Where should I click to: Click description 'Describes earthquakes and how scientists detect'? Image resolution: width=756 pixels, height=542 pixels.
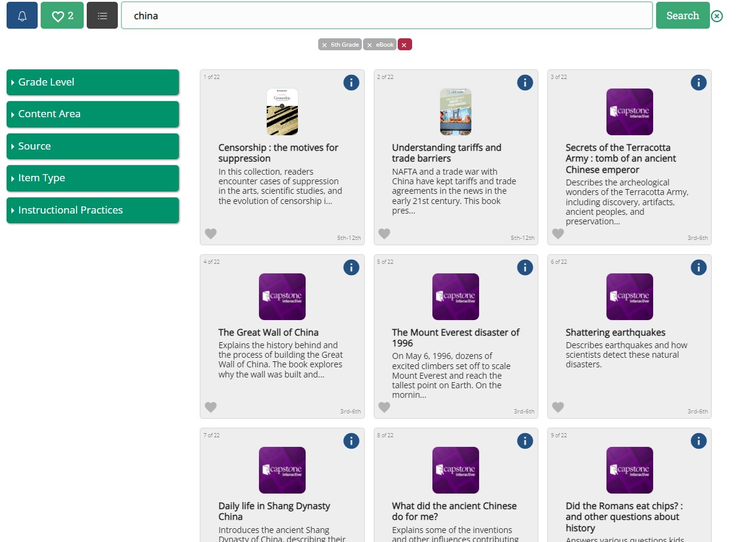tap(626, 355)
